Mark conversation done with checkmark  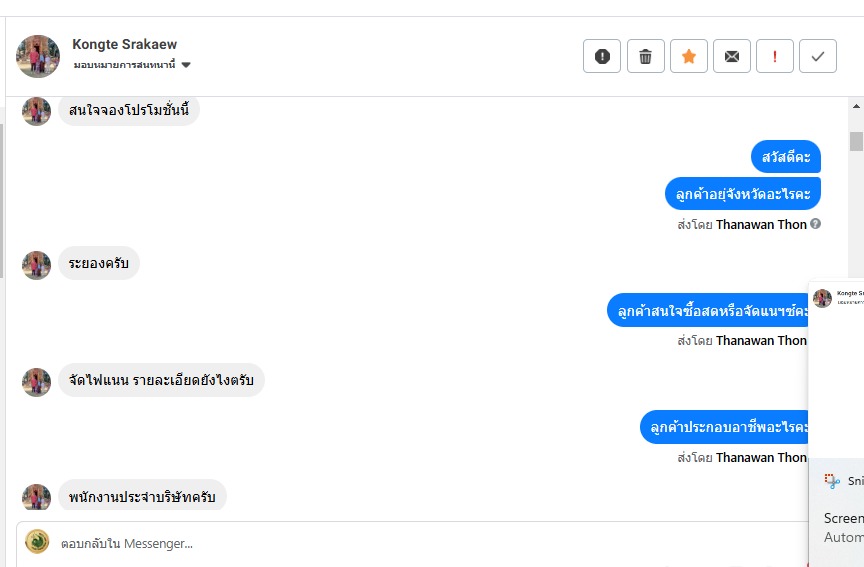point(818,57)
